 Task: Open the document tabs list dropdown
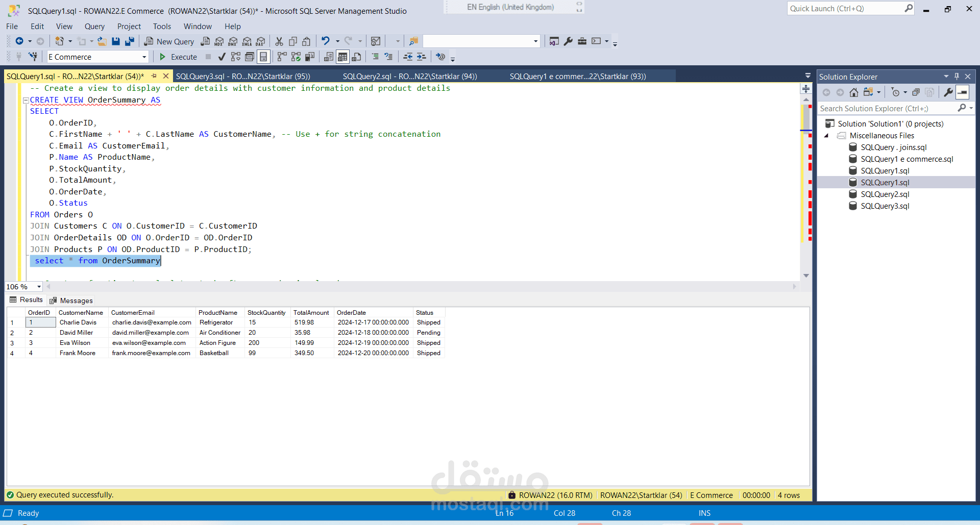[x=807, y=76]
